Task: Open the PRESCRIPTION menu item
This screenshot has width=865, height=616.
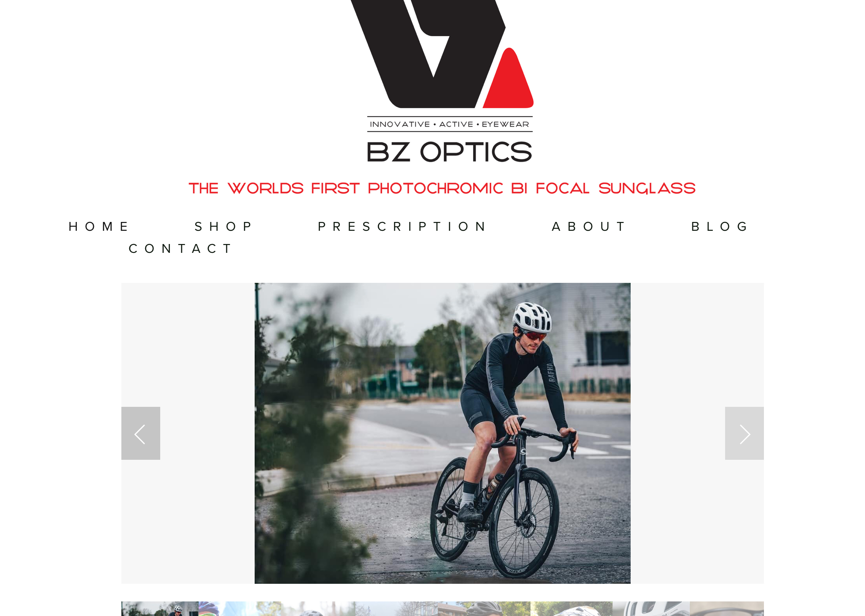Action: pyautogui.click(x=402, y=226)
